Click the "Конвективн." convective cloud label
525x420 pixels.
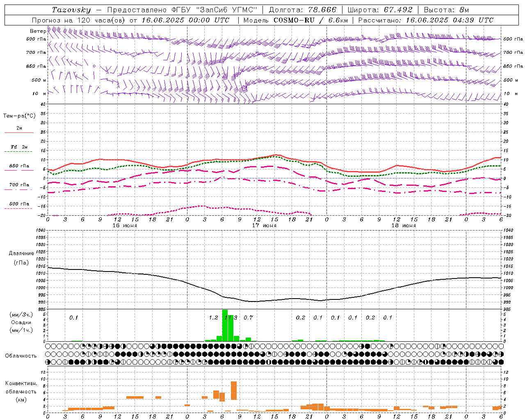pos(21,383)
